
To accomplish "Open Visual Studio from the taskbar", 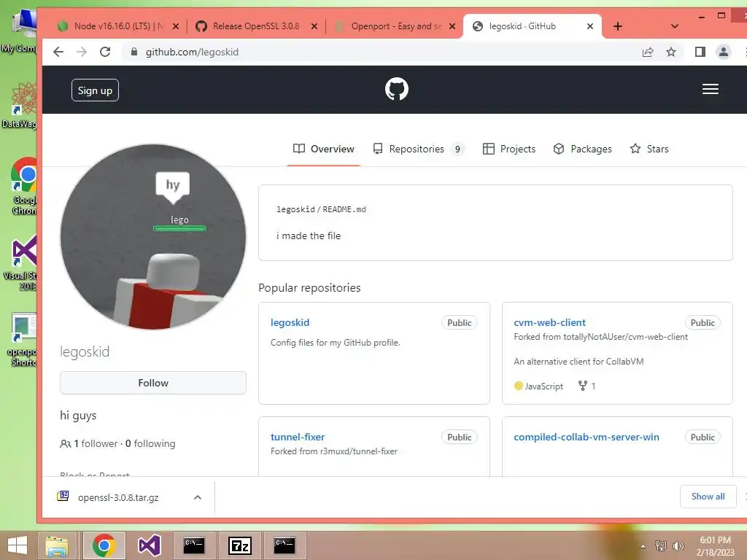I will click(x=149, y=545).
